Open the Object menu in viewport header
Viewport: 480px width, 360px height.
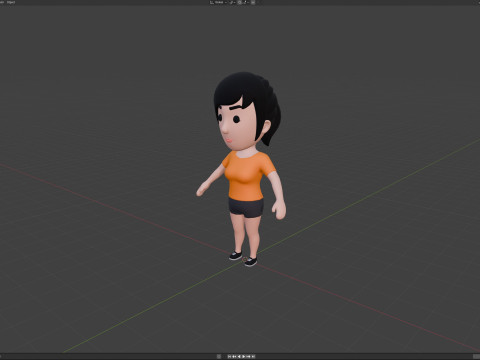pos(11,2)
